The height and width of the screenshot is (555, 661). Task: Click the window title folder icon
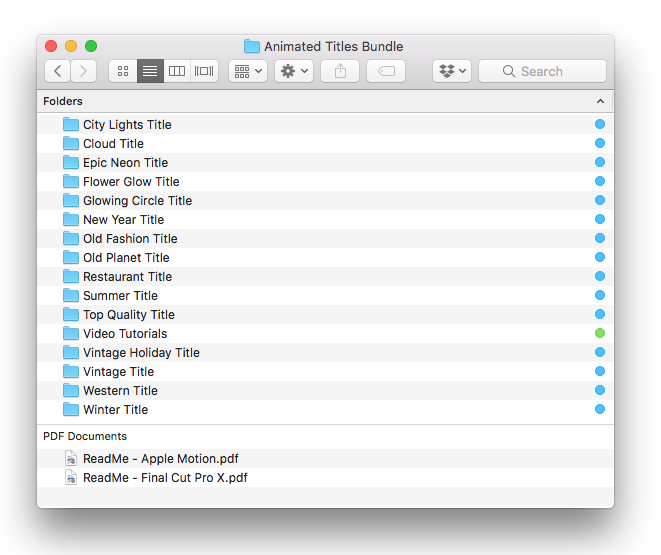(252, 46)
